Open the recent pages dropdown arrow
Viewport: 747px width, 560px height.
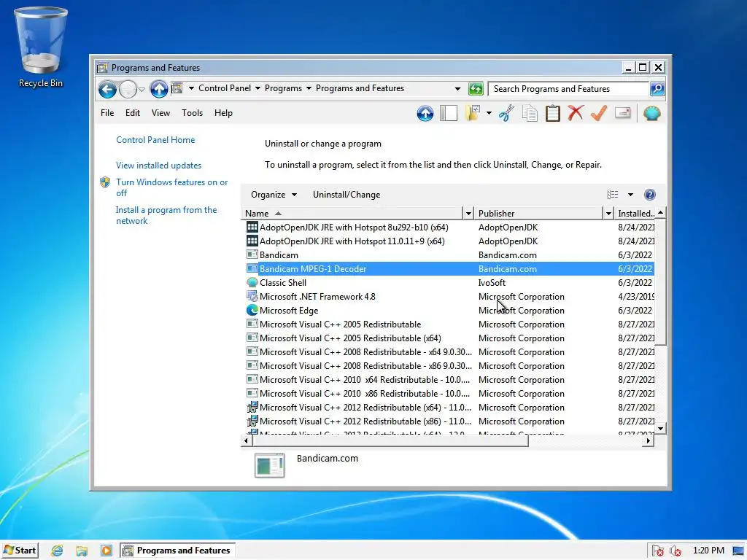click(142, 89)
